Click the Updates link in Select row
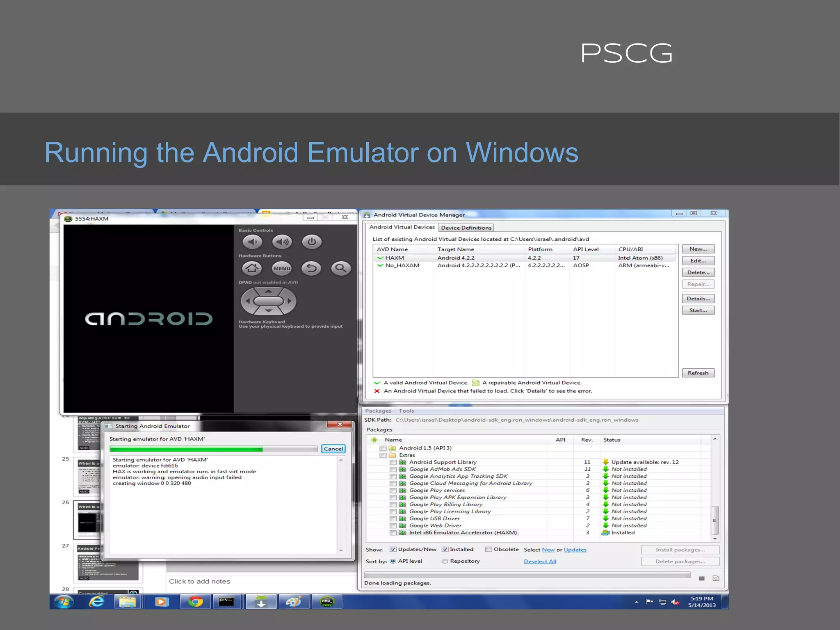840x630 pixels. point(575,550)
